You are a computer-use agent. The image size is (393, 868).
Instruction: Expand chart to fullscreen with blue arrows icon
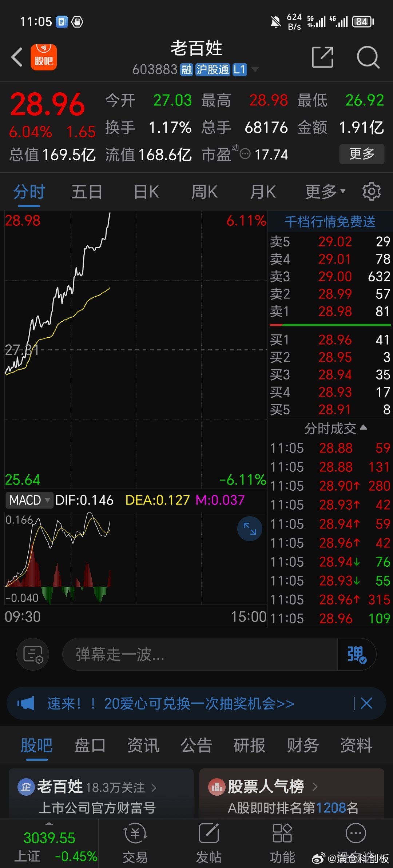250,529
